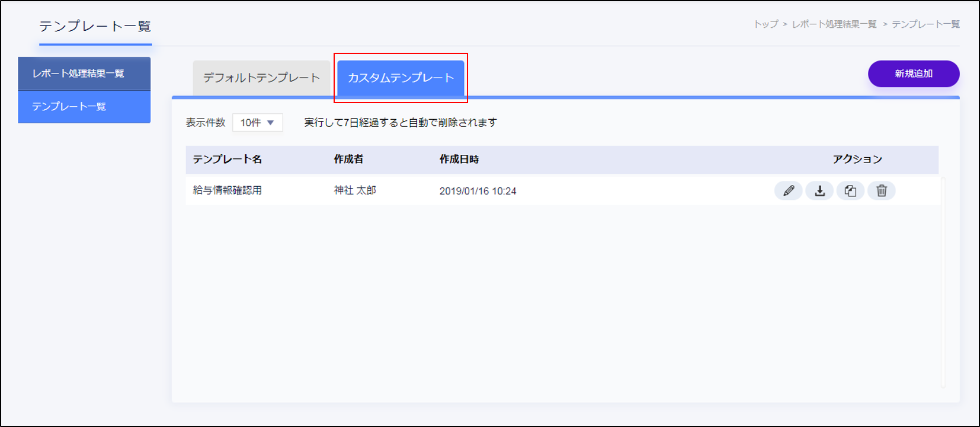This screenshot has width=980, height=427.
Task: Click the pencil edit icon for 給与情報確認用
Action: pos(788,191)
